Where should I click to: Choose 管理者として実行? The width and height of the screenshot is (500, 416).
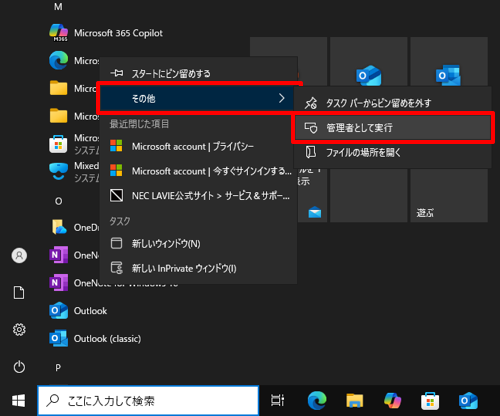[x=392, y=128]
